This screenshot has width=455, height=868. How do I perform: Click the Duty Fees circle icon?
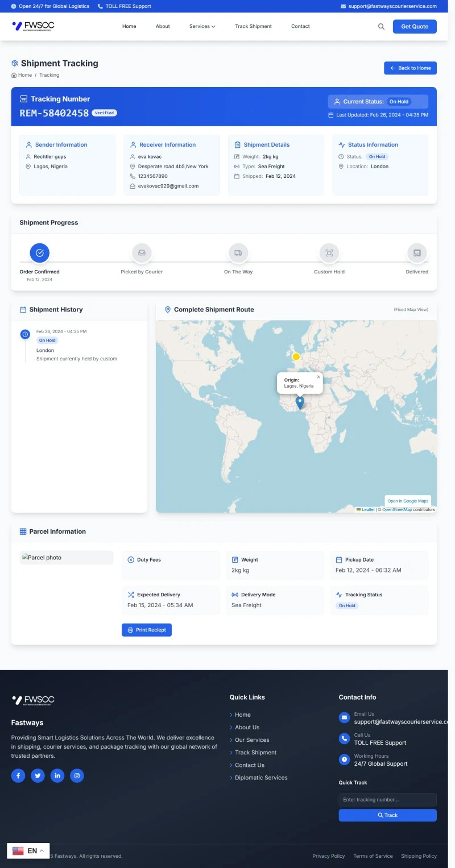(131, 560)
